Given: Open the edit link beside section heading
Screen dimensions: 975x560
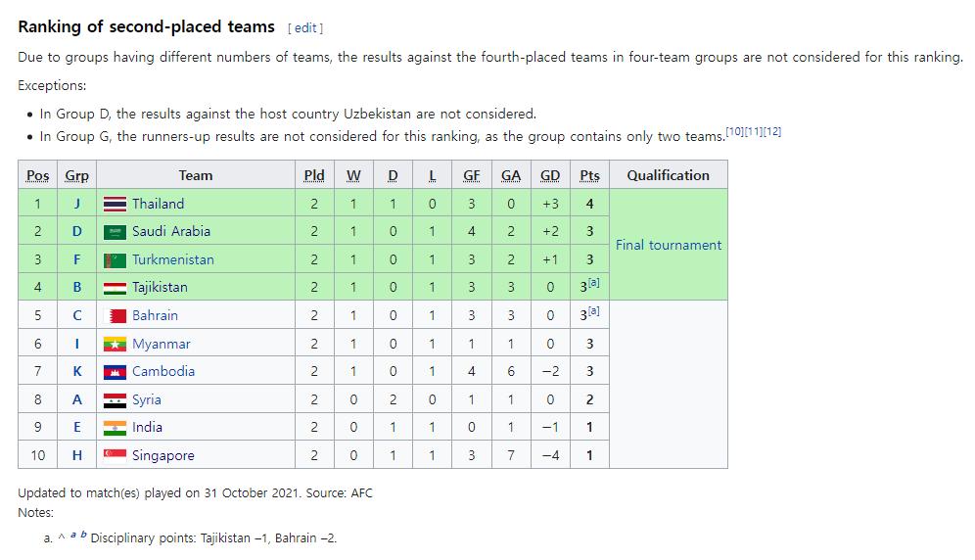Looking at the screenshot, I should (305, 28).
